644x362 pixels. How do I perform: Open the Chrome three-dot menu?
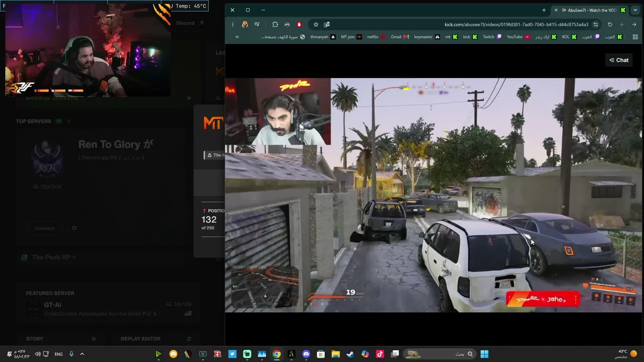coord(232,24)
